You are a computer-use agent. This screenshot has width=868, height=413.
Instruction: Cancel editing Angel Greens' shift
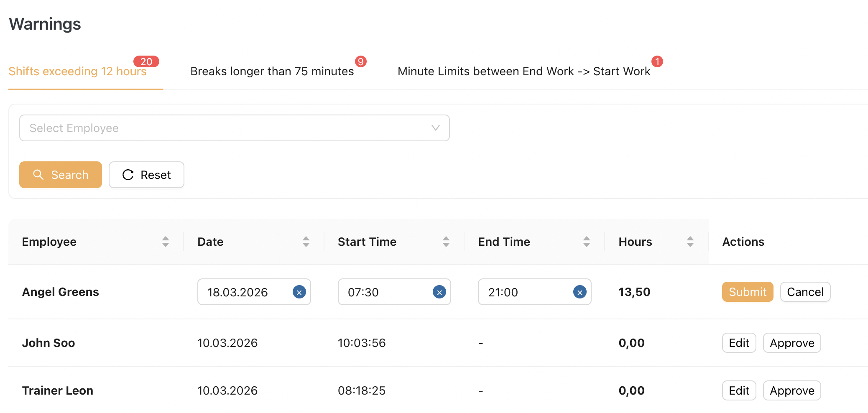point(805,292)
